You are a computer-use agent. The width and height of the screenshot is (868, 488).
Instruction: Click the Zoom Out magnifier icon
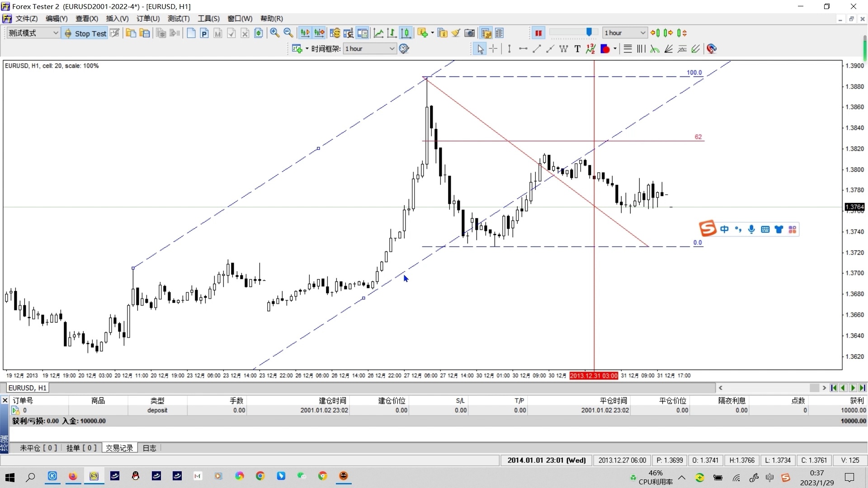[288, 33]
